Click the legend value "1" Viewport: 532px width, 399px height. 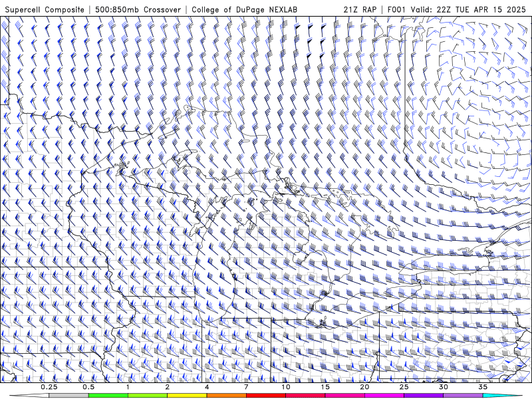point(128,387)
